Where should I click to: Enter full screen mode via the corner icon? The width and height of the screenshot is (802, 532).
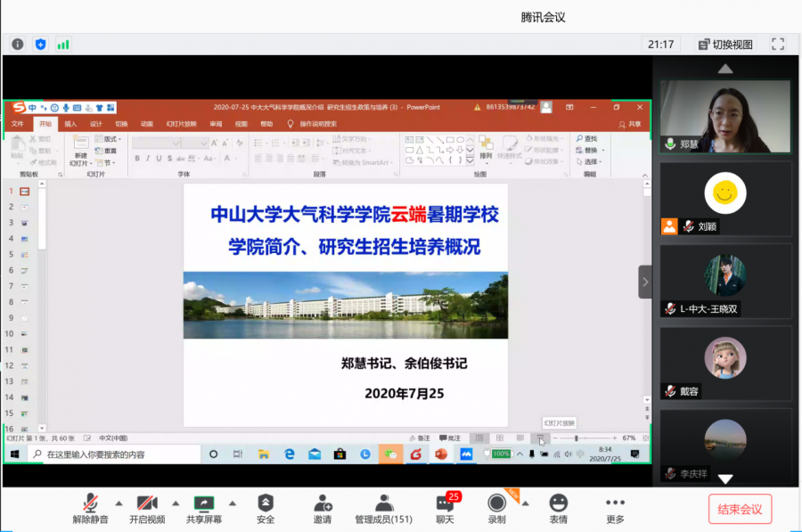tap(778, 44)
